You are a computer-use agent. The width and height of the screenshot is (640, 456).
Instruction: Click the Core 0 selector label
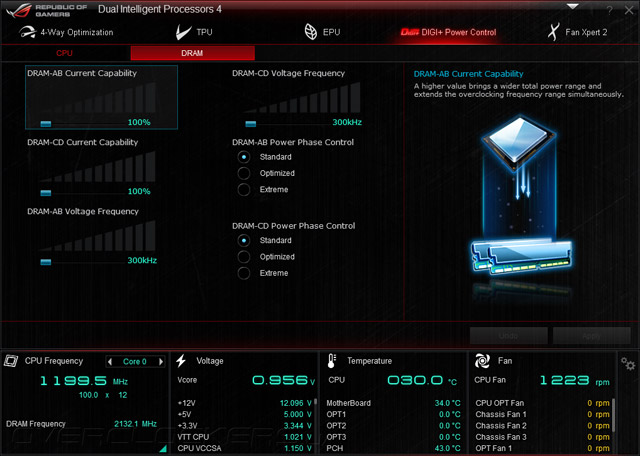tap(135, 362)
